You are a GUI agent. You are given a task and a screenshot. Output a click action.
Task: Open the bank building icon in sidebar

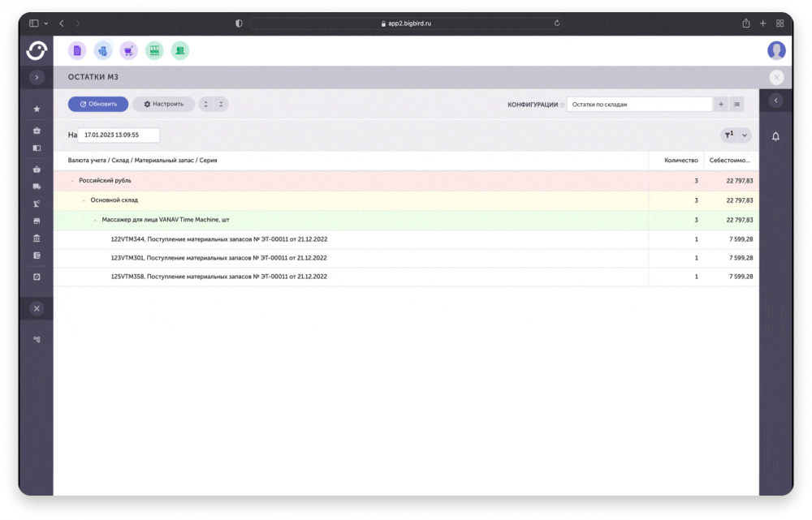pos(37,238)
